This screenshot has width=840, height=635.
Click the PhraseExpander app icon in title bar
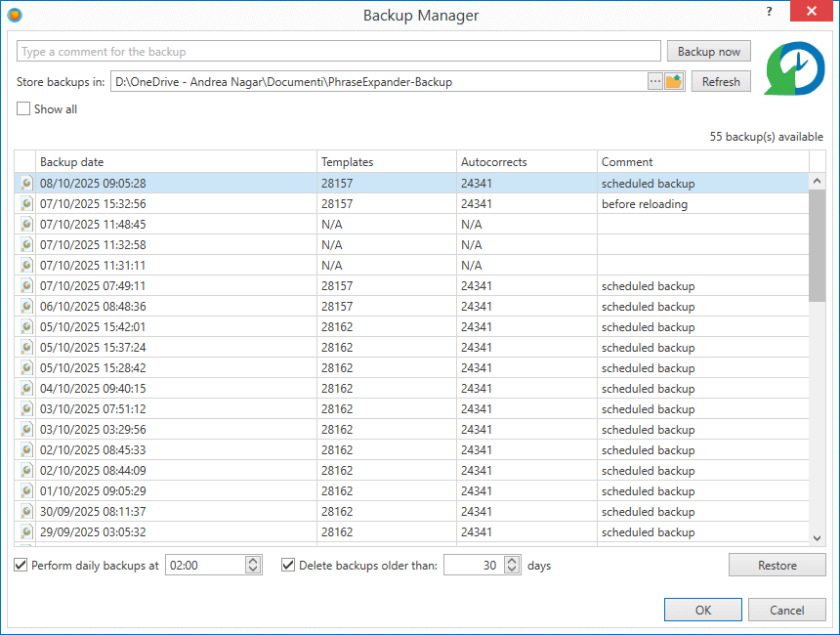(14, 15)
